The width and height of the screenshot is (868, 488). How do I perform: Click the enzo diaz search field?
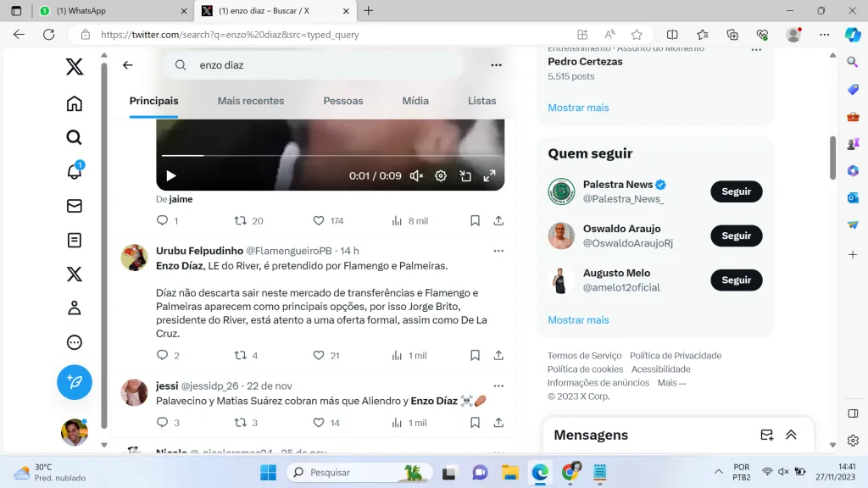322,65
